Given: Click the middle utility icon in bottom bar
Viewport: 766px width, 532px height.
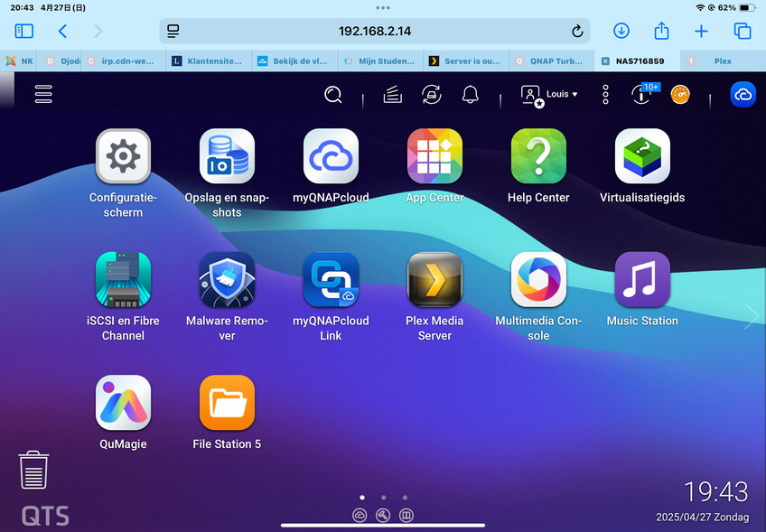Looking at the screenshot, I should click(383, 515).
